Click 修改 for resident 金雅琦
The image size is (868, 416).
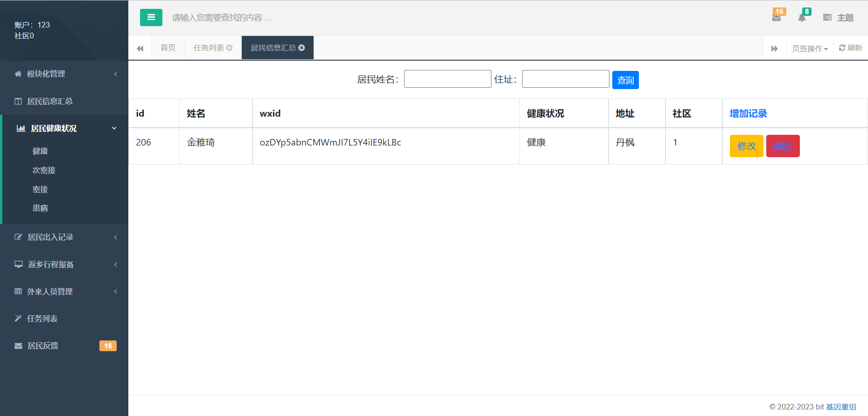coord(746,146)
